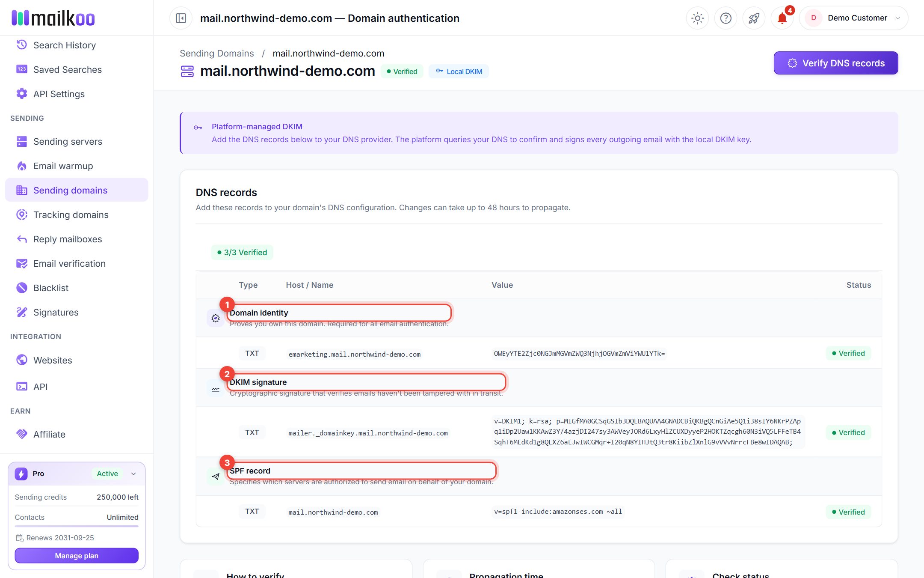
Task: Click the Domain identity section badge icon
Action: click(216, 318)
